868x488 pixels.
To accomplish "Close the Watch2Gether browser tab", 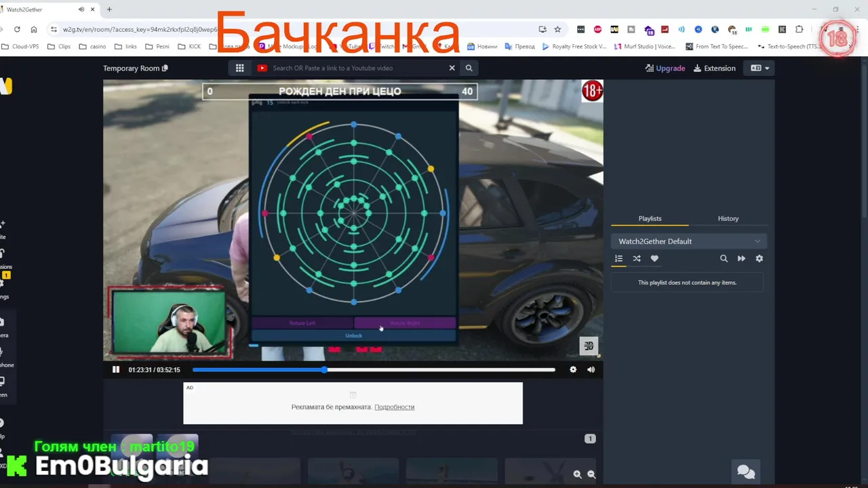I will 92,9.
